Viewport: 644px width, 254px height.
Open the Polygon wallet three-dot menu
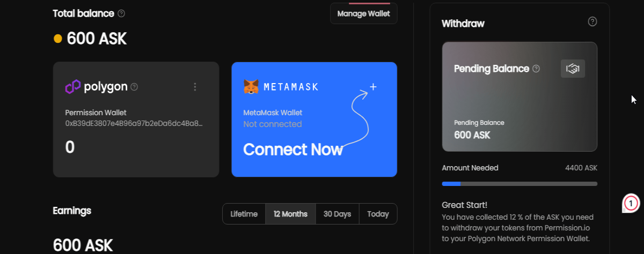[195, 86]
